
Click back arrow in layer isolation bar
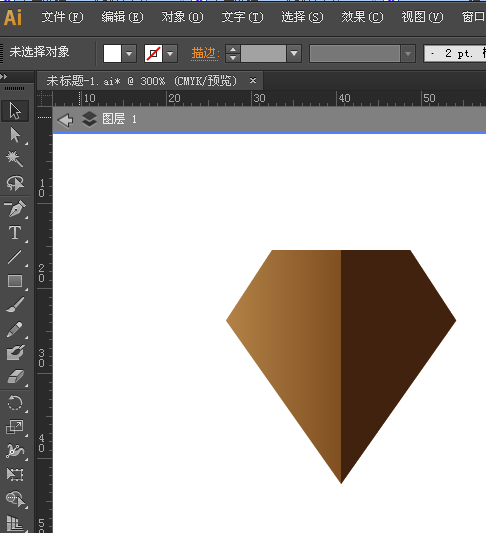[x=65, y=120]
